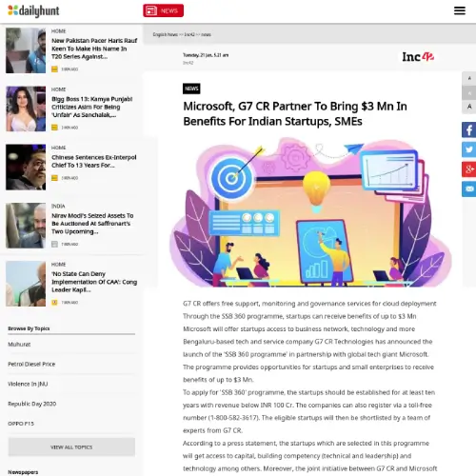Screen dimensions: 476x476
Task: Share article via Facebook icon
Action: pos(469,129)
